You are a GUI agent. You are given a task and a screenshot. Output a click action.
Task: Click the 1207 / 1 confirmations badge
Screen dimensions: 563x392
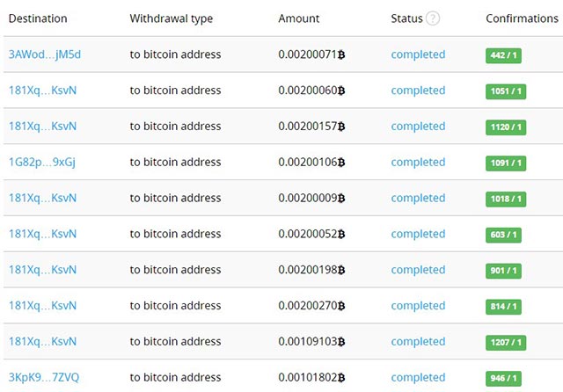(x=506, y=343)
